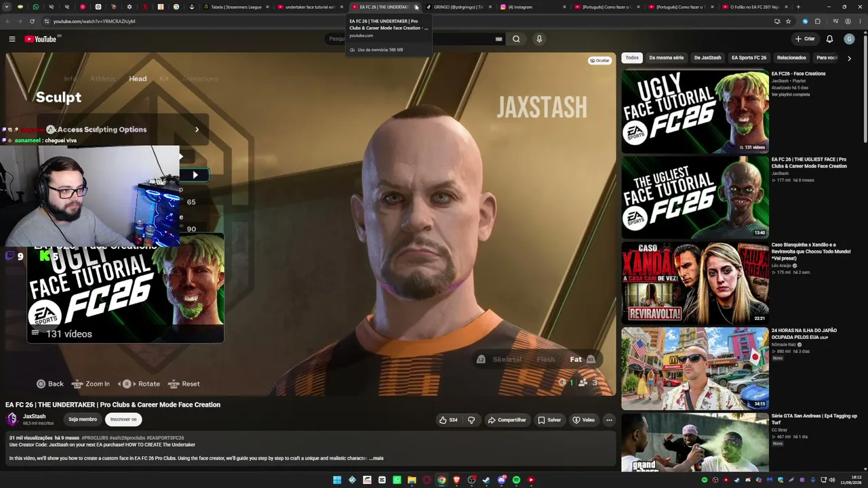Screen dimensions: 868x488
Task: Select the De JaxStash chip
Action: pos(707,58)
